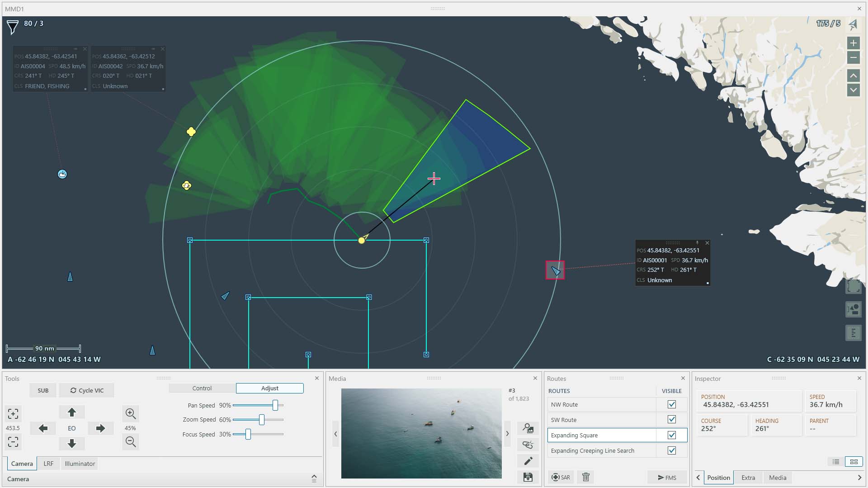Image resolution: width=868 pixels, height=488 pixels.
Task: Hide the SW Route via checkbox
Action: coord(671,420)
